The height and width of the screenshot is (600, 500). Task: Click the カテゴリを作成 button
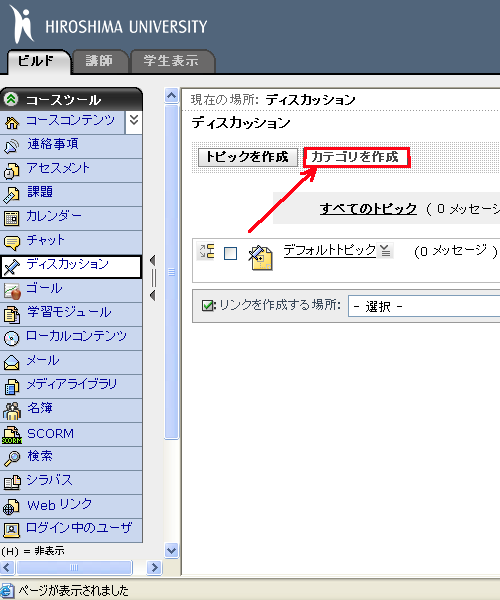click(x=356, y=157)
